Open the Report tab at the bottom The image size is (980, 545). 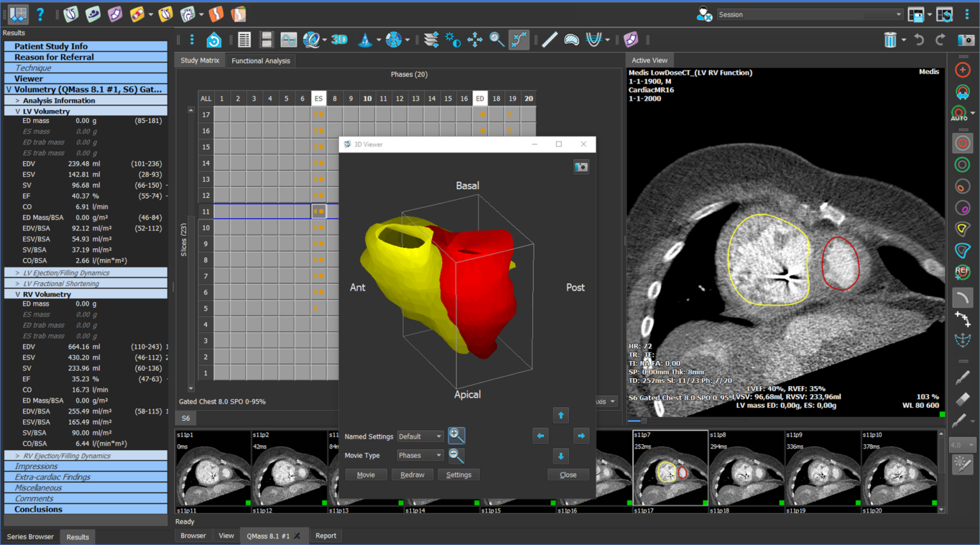pos(325,535)
